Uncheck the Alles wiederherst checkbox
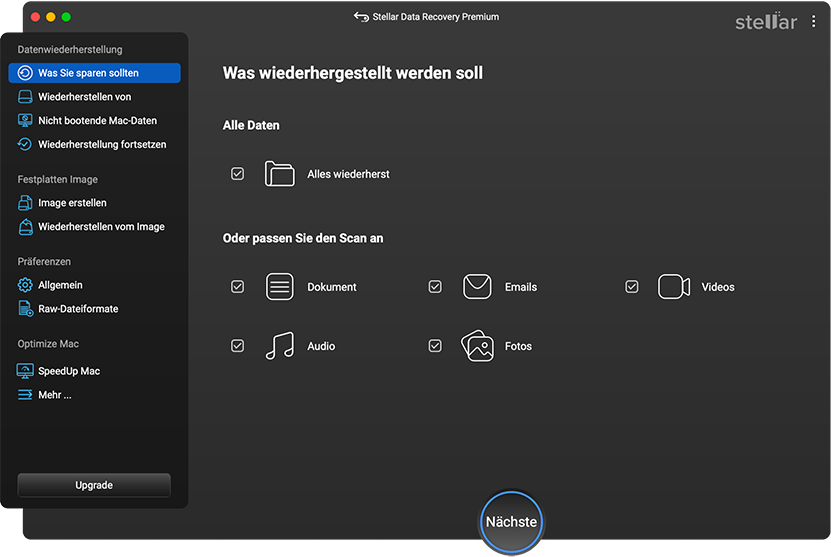Screen dimensions: 831x557 tap(237, 174)
